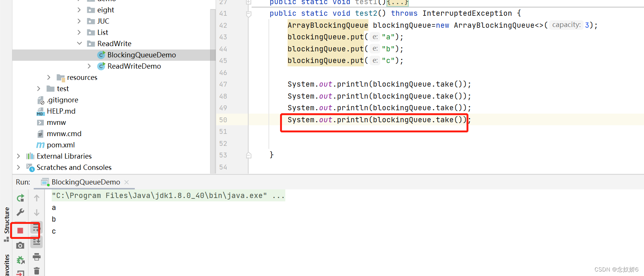
Task: Click the take() println on line 47
Action: point(379,84)
